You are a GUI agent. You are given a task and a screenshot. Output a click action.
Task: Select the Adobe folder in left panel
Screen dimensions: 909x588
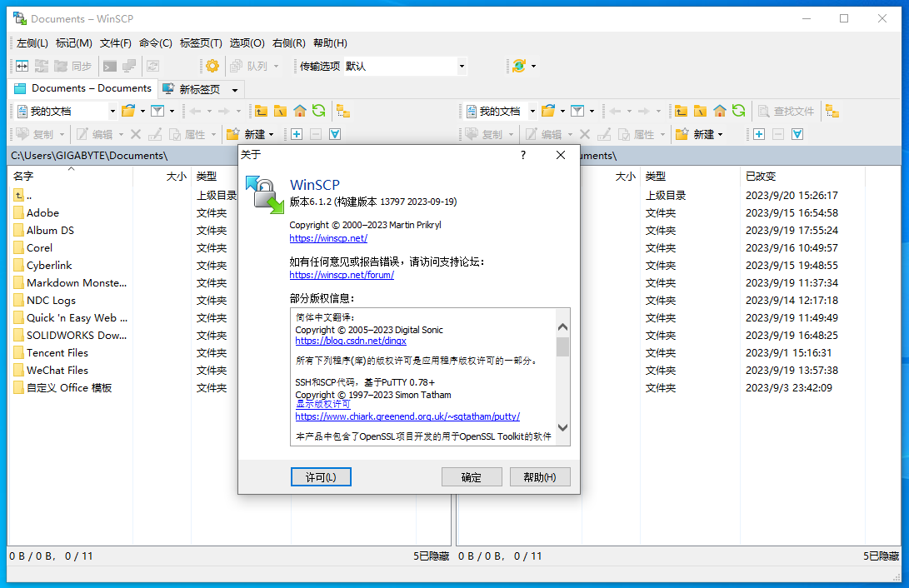point(42,213)
